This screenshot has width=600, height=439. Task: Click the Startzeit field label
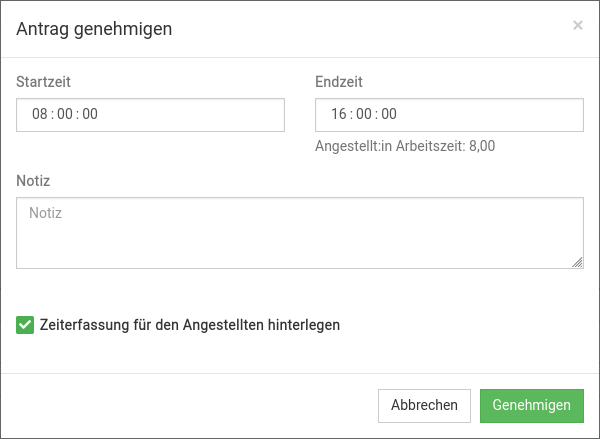43,82
